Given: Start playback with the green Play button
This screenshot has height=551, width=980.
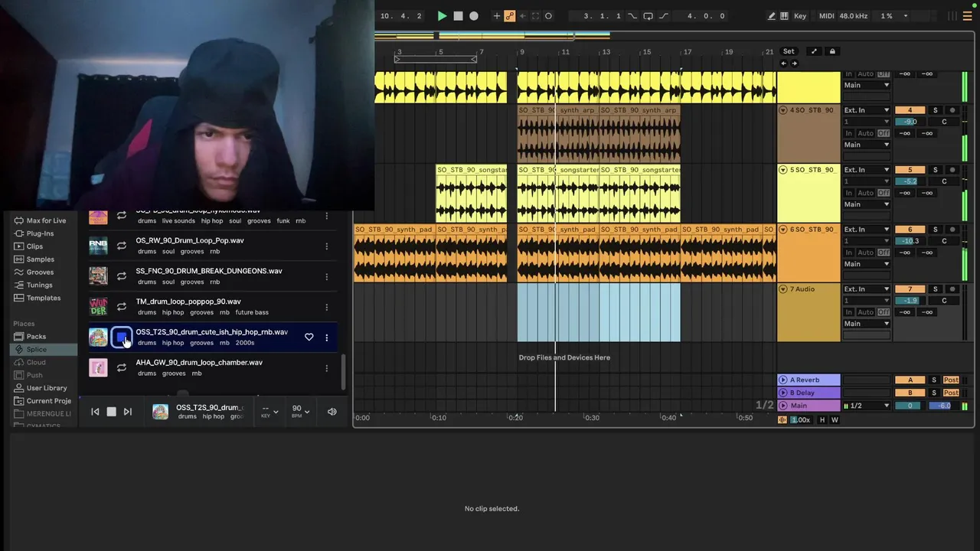Looking at the screenshot, I should 442,16.
